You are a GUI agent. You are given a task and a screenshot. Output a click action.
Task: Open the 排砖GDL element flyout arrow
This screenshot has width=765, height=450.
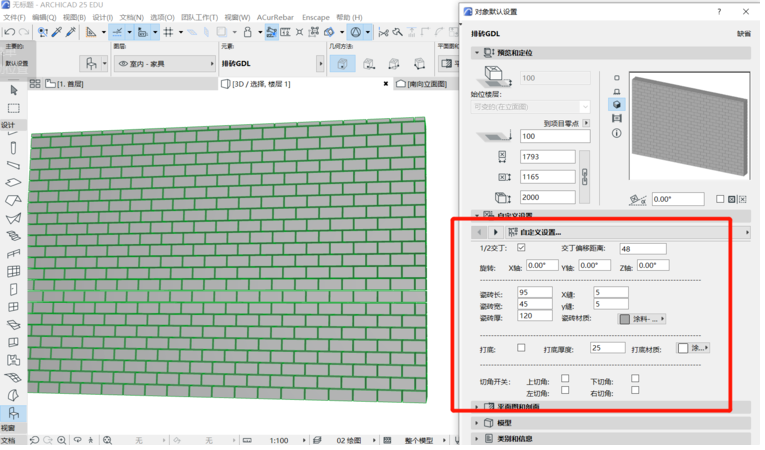pyautogui.click(x=321, y=64)
